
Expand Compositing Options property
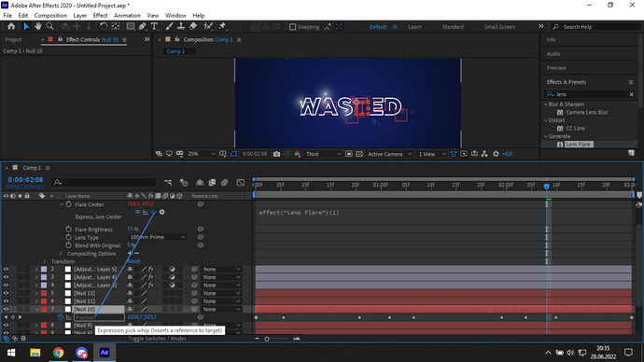click(61, 254)
